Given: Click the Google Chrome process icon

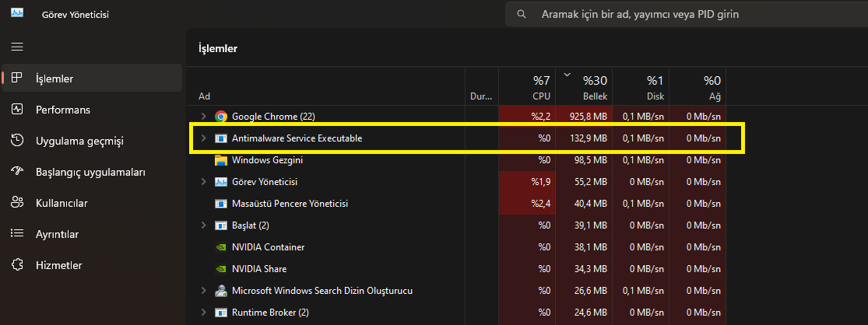Looking at the screenshot, I should click(221, 117).
